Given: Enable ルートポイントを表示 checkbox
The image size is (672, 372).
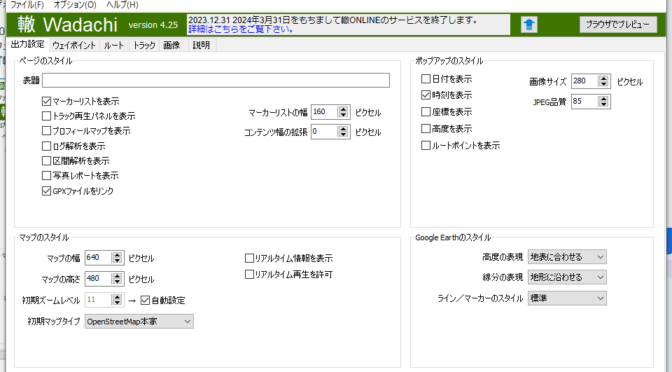Looking at the screenshot, I should pos(426,145).
